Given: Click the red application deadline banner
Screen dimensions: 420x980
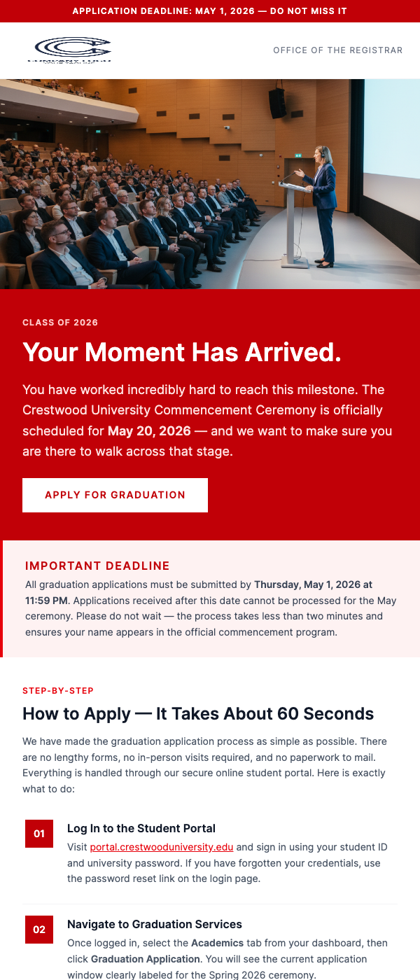Looking at the screenshot, I should click(210, 10).
